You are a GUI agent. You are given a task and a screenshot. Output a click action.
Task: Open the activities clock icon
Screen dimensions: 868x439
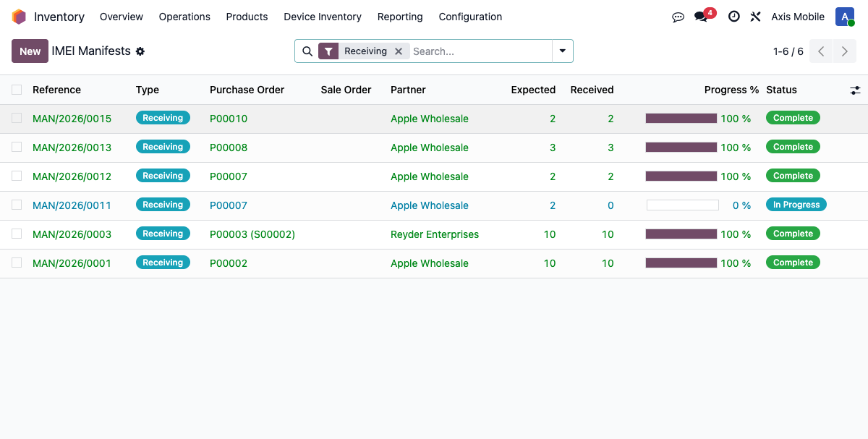[x=733, y=17]
